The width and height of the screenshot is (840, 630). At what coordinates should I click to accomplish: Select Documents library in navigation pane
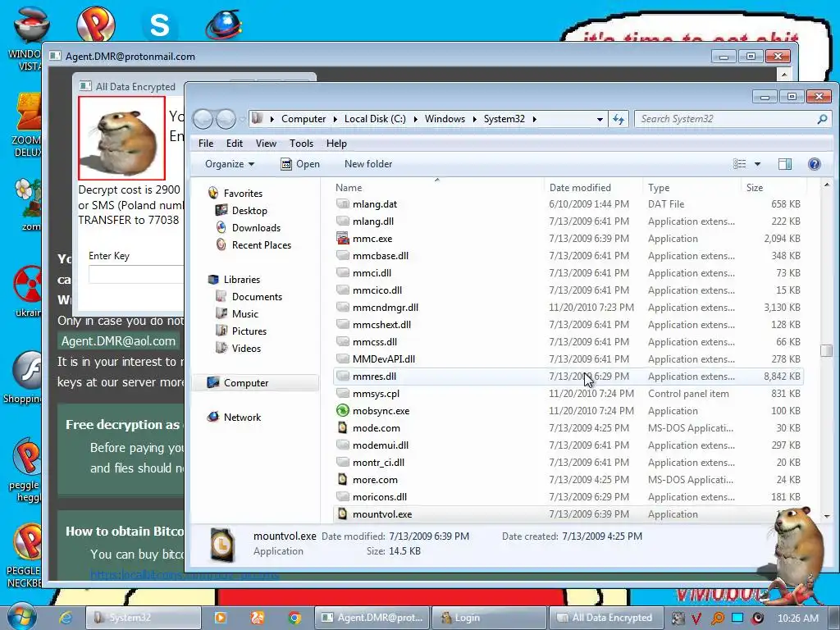257,297
